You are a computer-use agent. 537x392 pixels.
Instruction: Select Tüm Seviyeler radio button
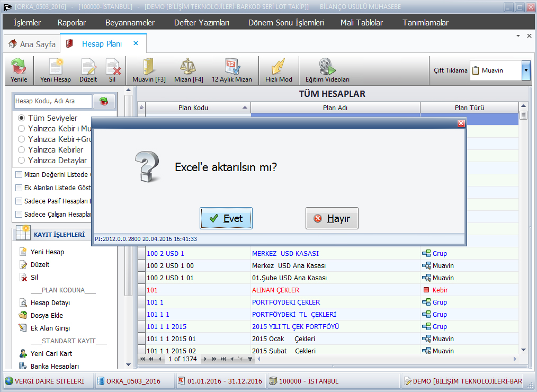coord(21,118)
